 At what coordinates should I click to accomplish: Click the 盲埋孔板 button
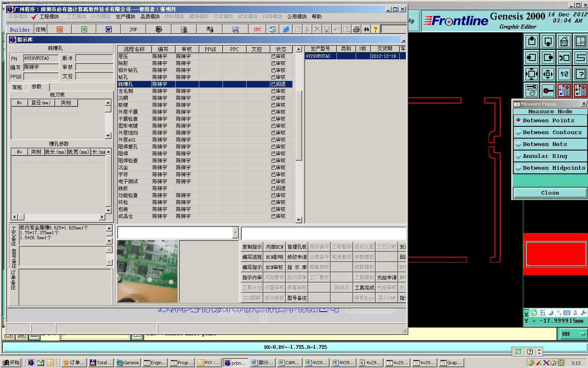pyautogui.click(x=297, y=247)
